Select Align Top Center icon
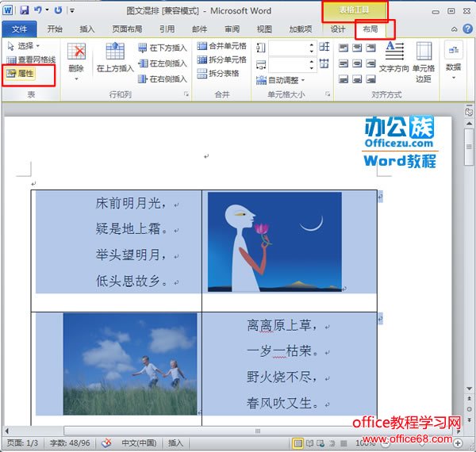Screen dimensions: 476x452 [357, 48]
